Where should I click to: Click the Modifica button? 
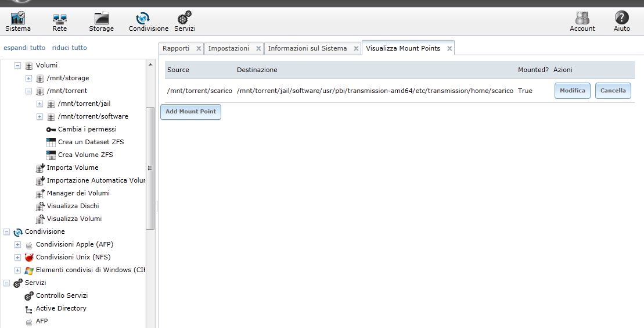(x=573, y=91)
